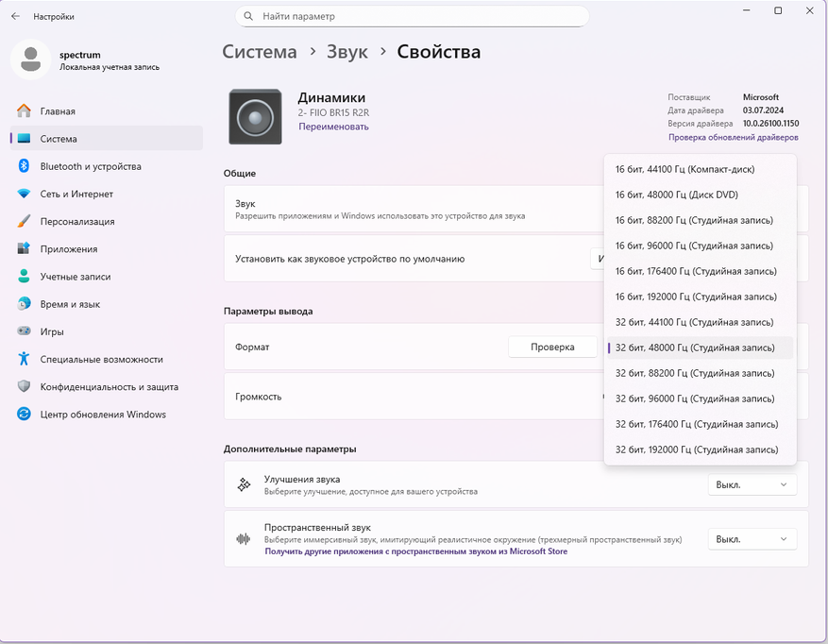Click the Учетные записи person icon

24,277
